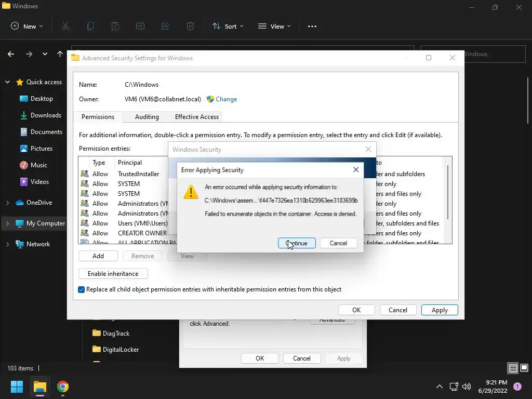532x399 pixels.
Task: Click the Add permission entry button
Action: point(98,256)
